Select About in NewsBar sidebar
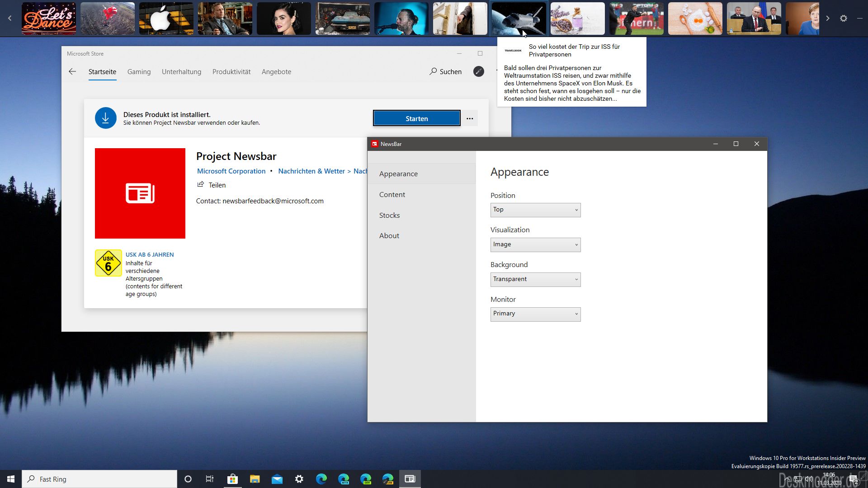Viewport: 868px width, 488px height. [421, 235]
